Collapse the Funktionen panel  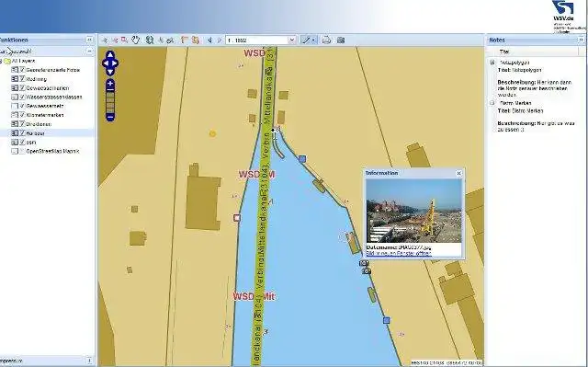point(89,40)
